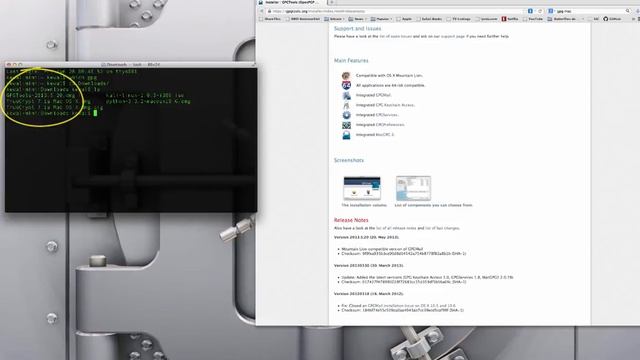Viewport: 640px width, 360px height.
Task: Open the list of components screenshot thumbnail
Action: coord(413,188)
